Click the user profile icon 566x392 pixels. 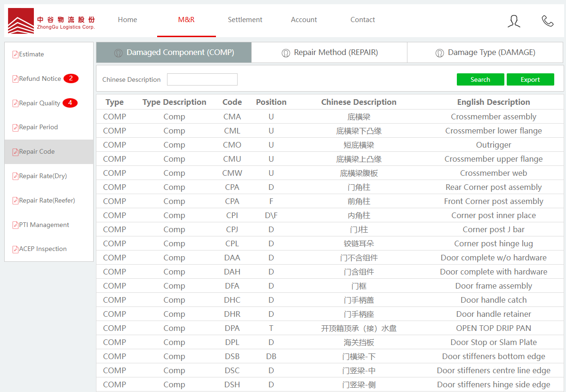coord(514,21)
